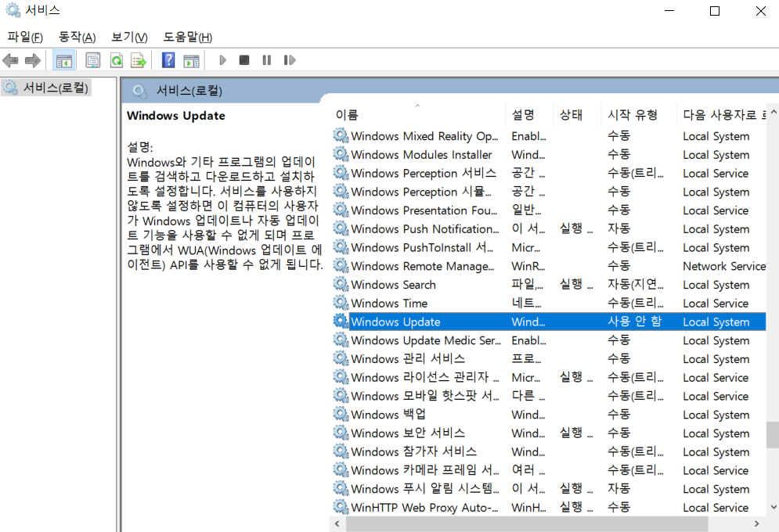Select the Windows 보안 서비스 row
The height and width of the screenshot is (532, 779).
[549, 433]
